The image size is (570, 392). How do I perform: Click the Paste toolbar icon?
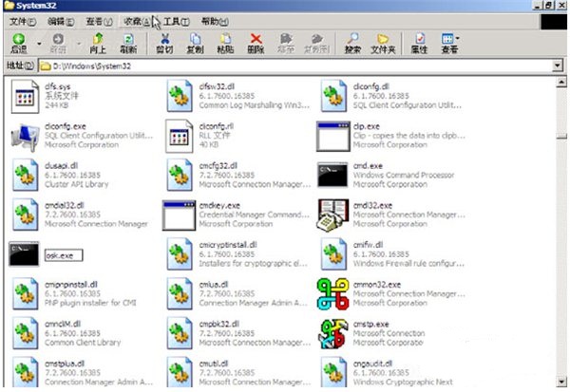[225, 39]
